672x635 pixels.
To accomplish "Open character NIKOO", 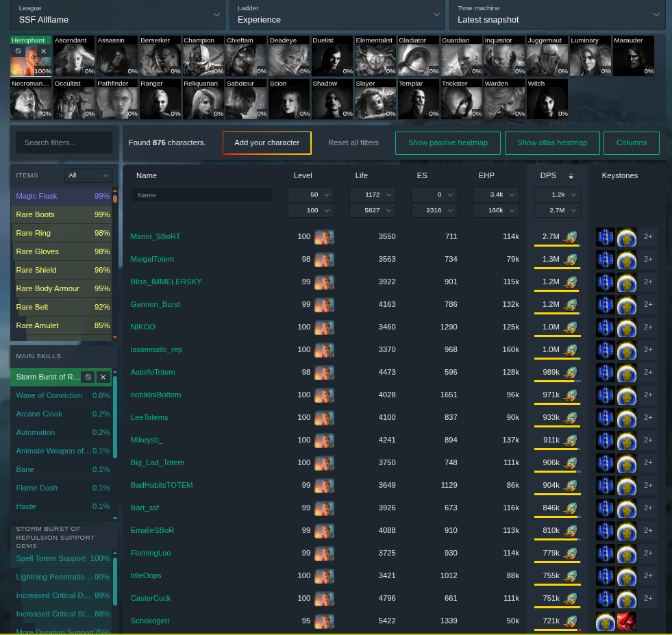I will (x=142, y=327).
